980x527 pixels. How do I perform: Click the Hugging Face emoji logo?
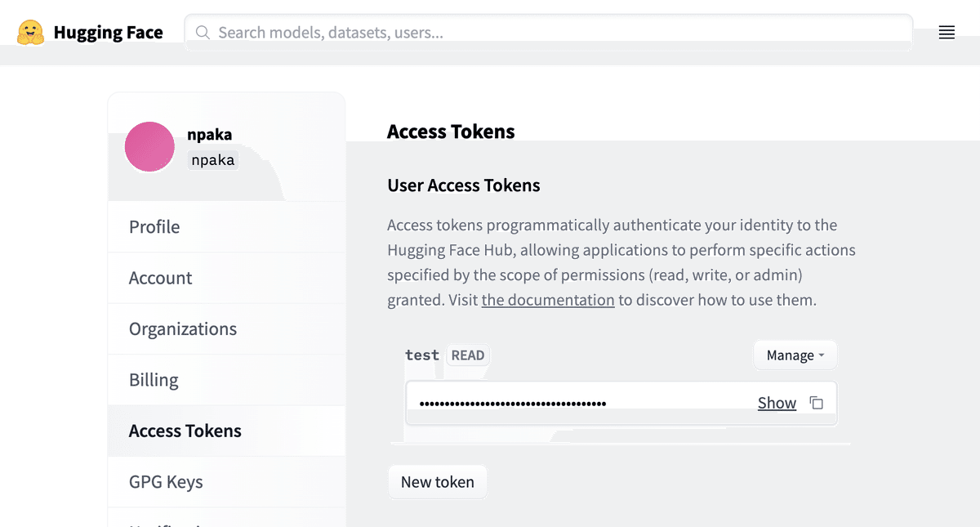click(x=31, y=33)
